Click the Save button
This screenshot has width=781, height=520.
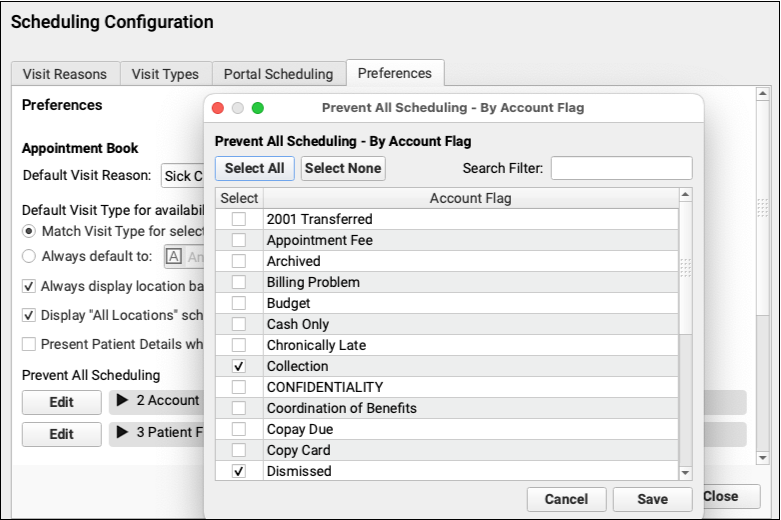click(x=652, y=499)
